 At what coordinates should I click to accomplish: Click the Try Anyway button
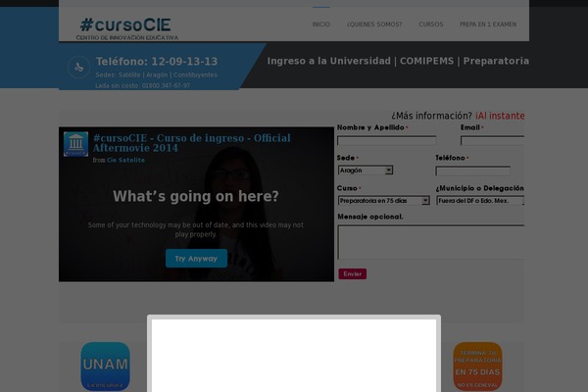tap(196, 259)
